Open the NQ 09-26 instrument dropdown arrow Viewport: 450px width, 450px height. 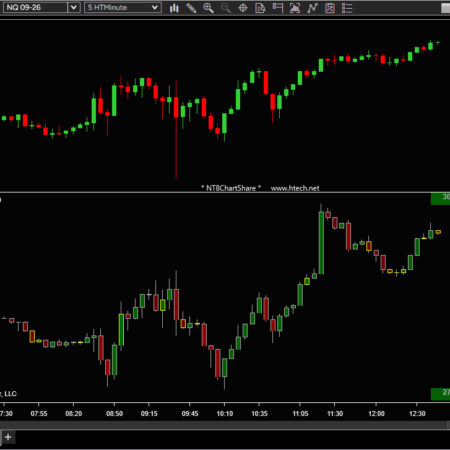point(74,7)
